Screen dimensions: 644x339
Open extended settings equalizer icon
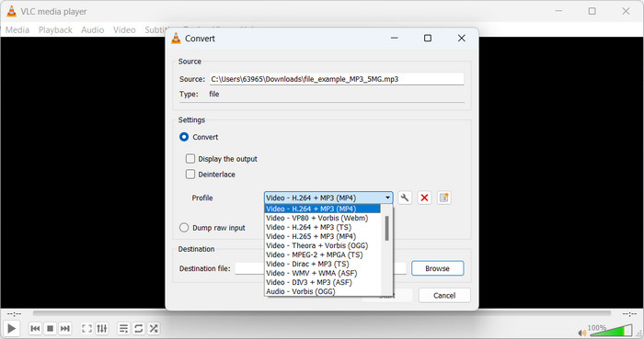tap(101, 328)
